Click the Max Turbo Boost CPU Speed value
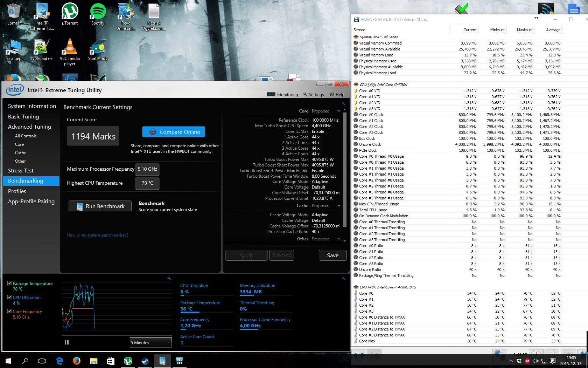 (x=321, y=125)
